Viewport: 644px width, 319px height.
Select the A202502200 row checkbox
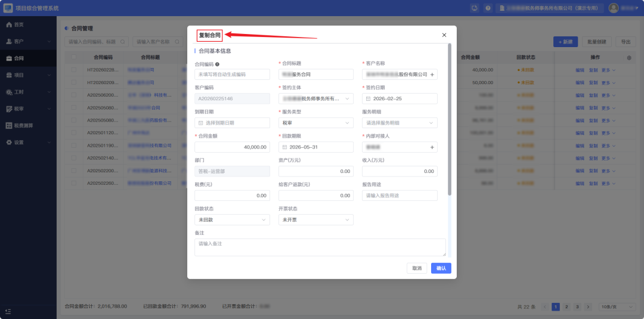click(x=73, y=171)
